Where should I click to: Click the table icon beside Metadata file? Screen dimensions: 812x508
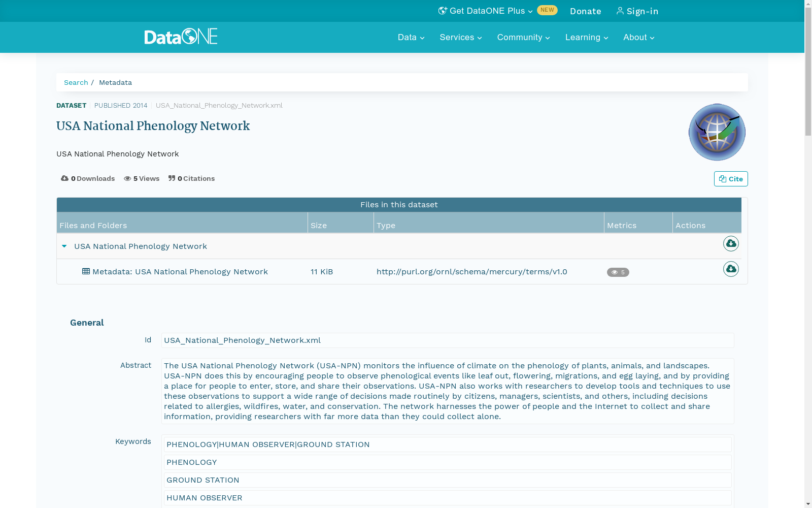tap(86, 271)
